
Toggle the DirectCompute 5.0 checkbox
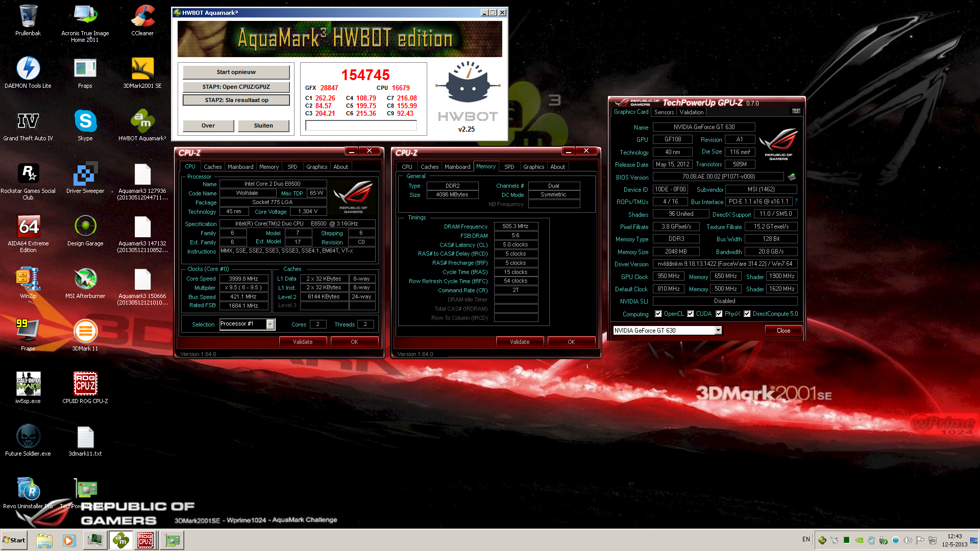[x=747, y=314]
